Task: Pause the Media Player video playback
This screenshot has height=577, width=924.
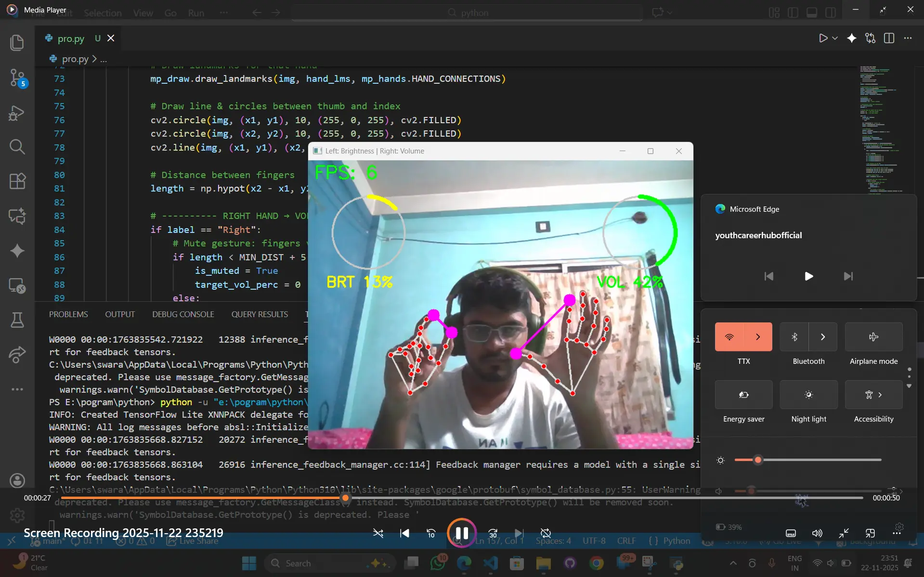Action: pyautogui.click(x=461, y=533)
